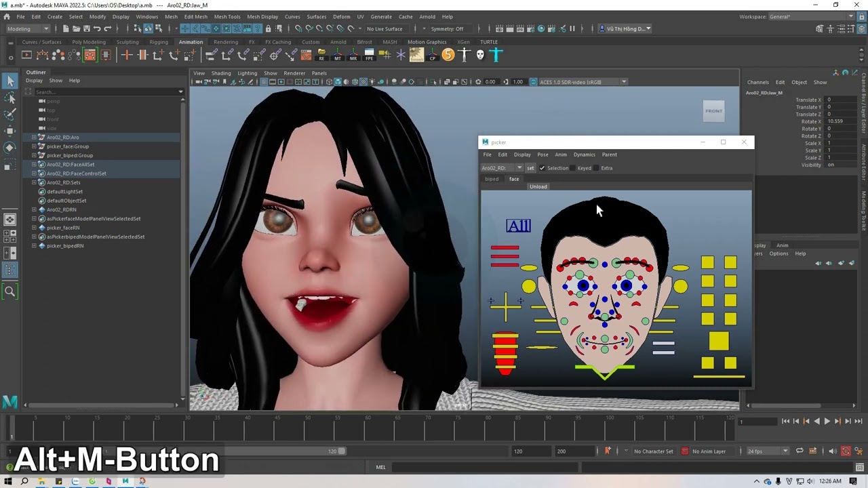868x488 pixels.
Task: Click the FPE shelf icon
Action: tap(369, 55)
